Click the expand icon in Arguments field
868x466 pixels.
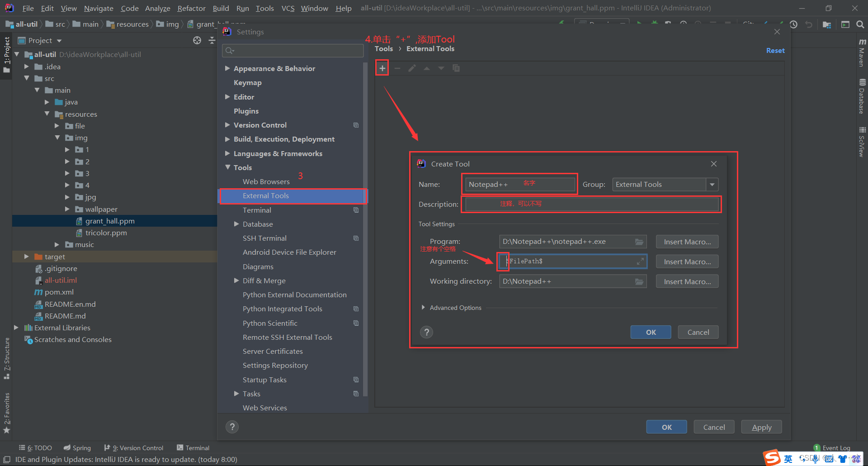pos(640,262)
